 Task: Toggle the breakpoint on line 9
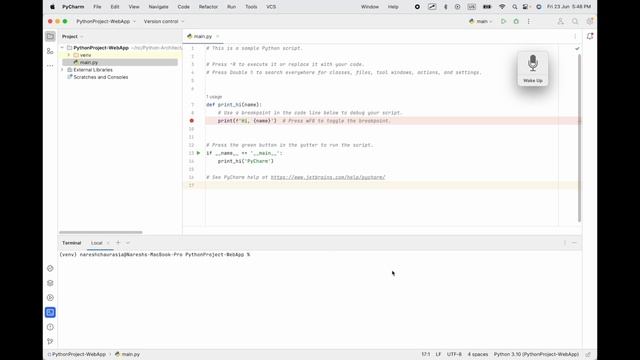[191, 121]
